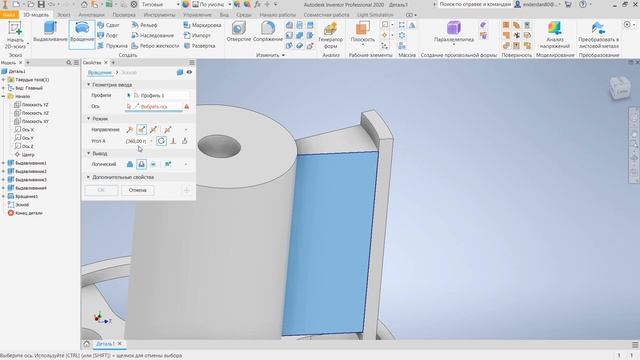Click the help question mark icon
Viewport: 640px width, 360px height.
coord(583,4)
